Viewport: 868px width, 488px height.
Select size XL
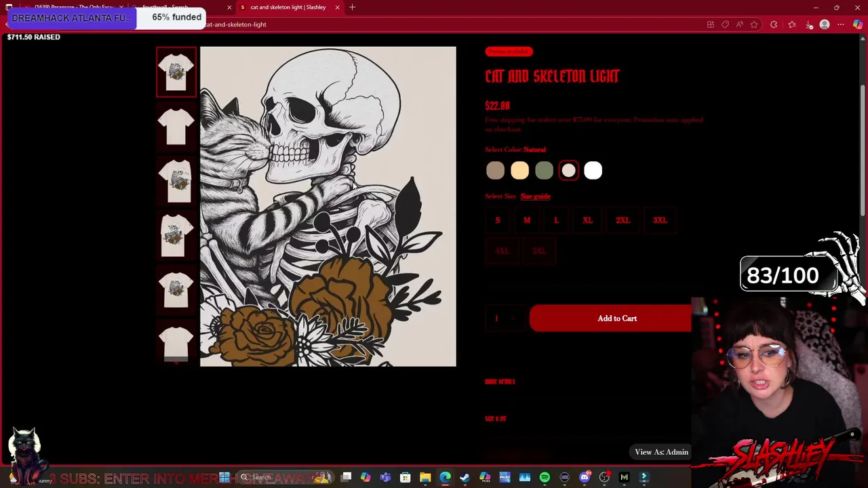tap(587, 220)
